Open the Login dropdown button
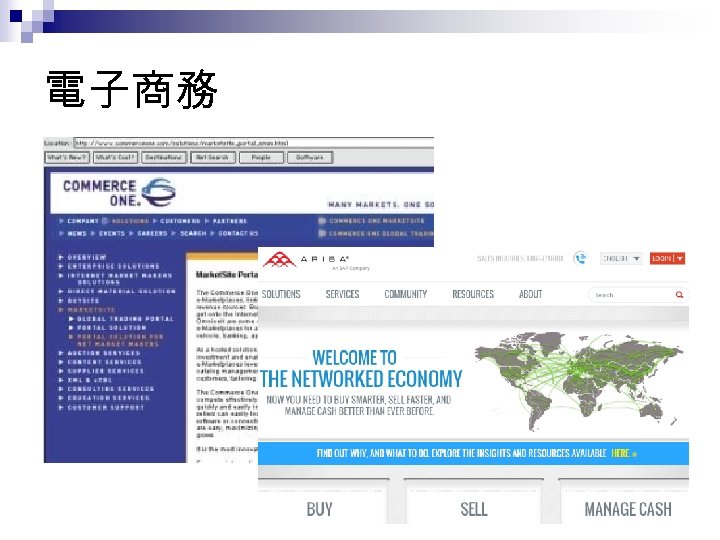This screenshot has width=720, height=540. (667, 259)
